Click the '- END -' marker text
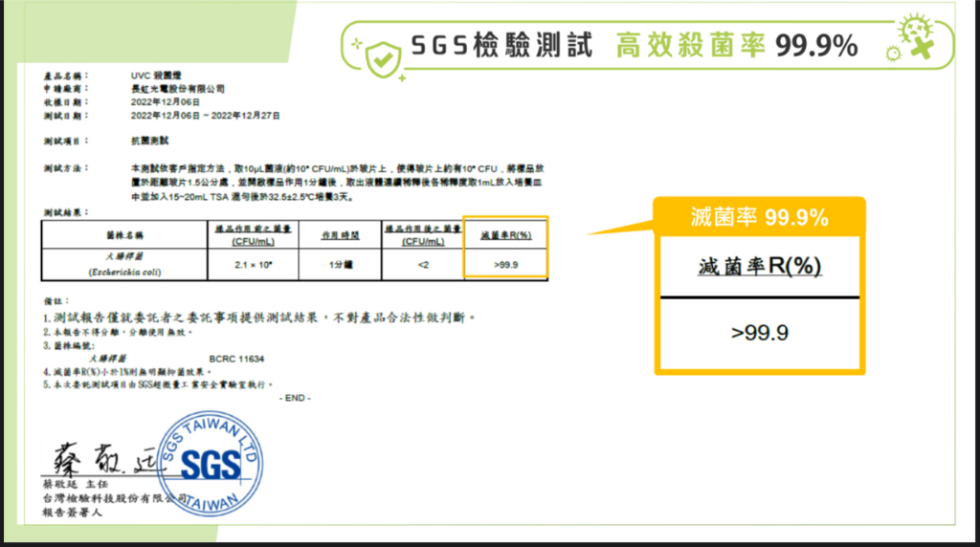The height and width of the screenshot is (547, 980). (294, 396)
